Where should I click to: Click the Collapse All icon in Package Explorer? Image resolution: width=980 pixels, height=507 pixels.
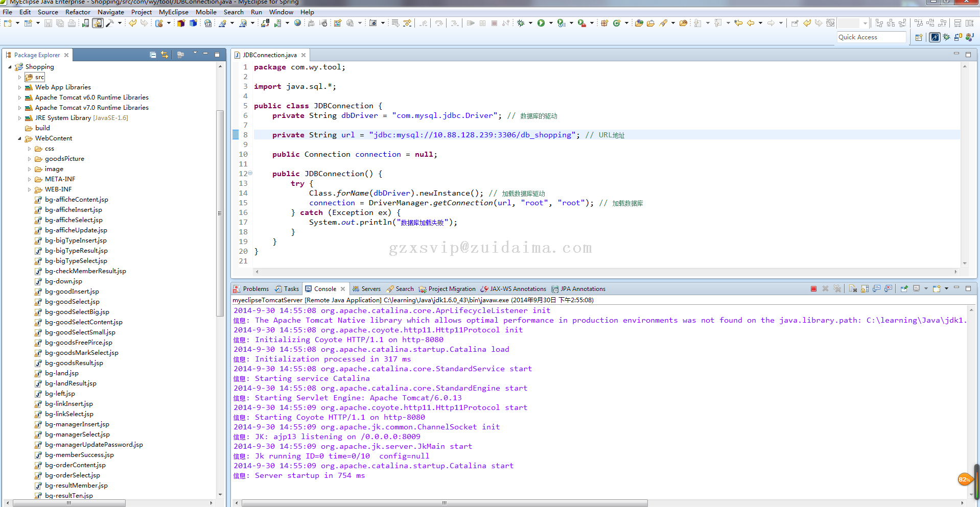[153, 55]
